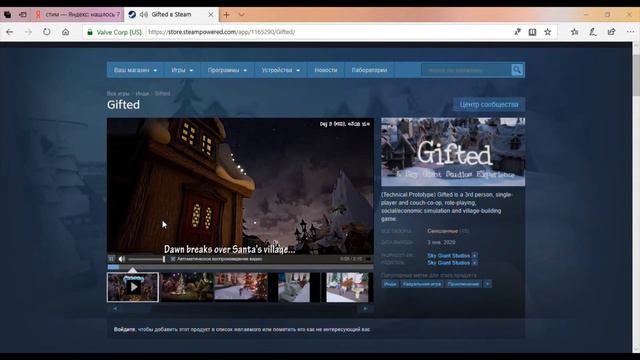This screenshot has height=360, width=640.
Task: Click the screenshot strip scrollbar track
Action: [240, 309]
